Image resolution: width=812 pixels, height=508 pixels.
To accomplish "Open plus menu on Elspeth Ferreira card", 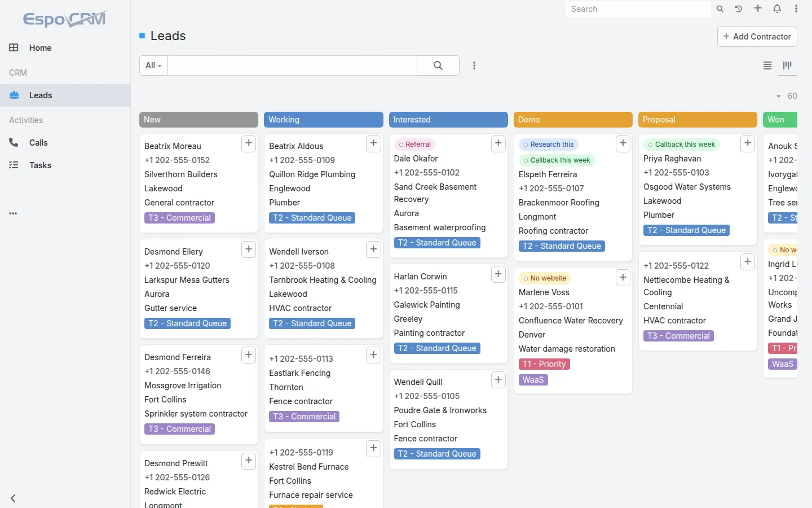I will (x=623, y=143).
